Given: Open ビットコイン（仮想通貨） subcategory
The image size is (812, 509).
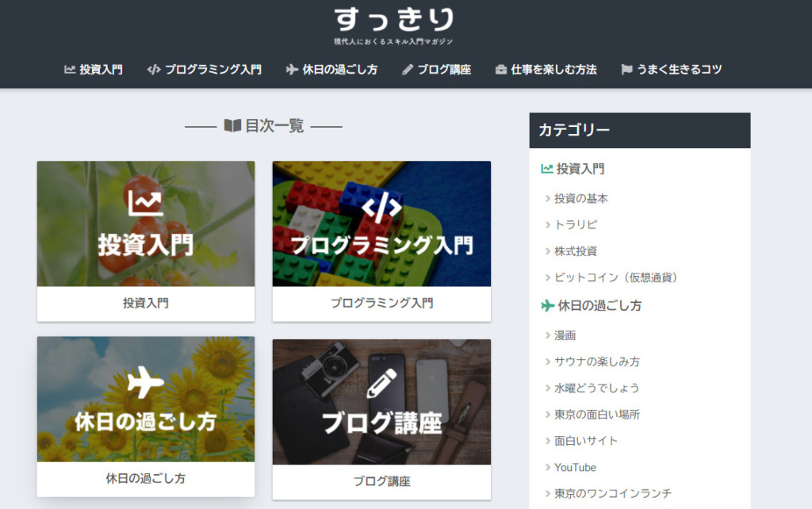Looking at the screenshot, I should (x=616, y=277).
